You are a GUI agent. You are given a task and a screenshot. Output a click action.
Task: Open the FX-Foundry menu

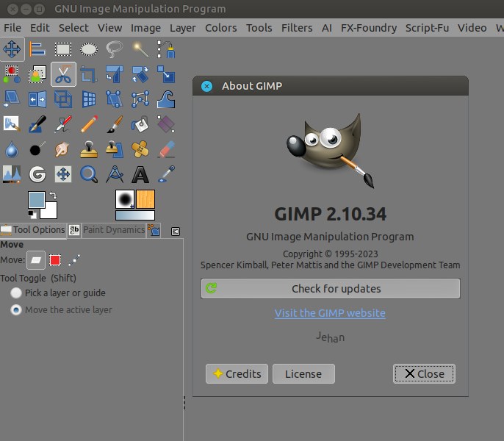point(369,28)
